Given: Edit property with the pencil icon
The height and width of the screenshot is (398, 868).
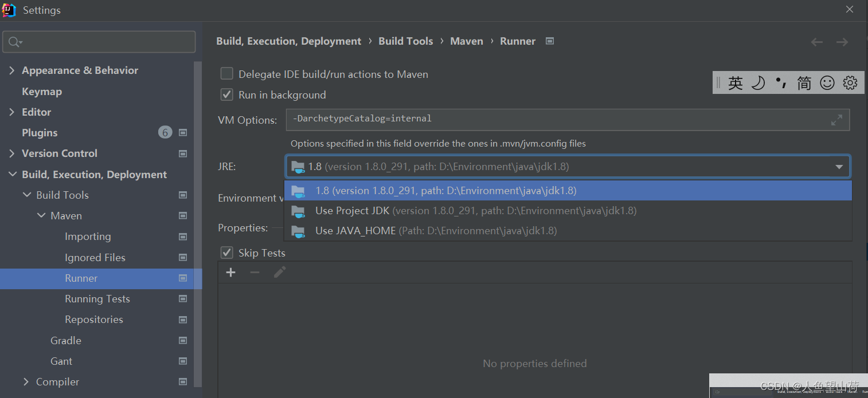Looking at the screenshot, I should tap(279, 273).
